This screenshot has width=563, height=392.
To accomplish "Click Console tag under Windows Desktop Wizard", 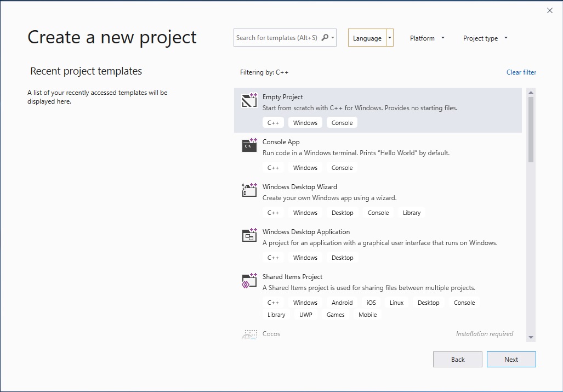I will click(x=378, y=213).
